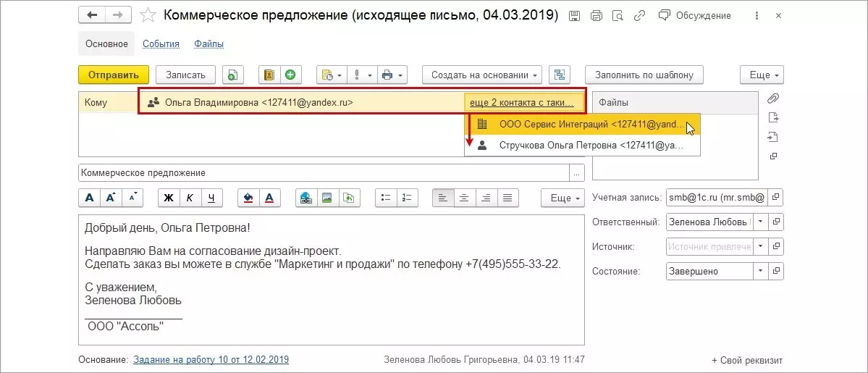
Task: Expand the printer dropdown in the toolbar
Action: [392, 75]
